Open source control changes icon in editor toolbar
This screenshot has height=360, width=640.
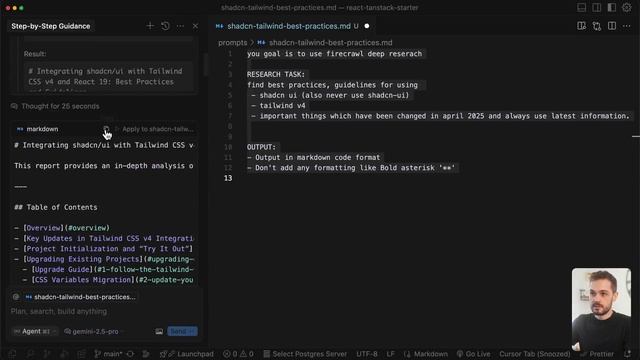pyautogui.click(x=597, y=26)
